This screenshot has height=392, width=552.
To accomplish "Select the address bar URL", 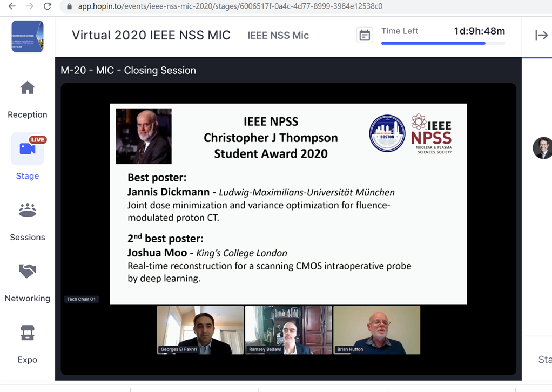I will point(230,6).
